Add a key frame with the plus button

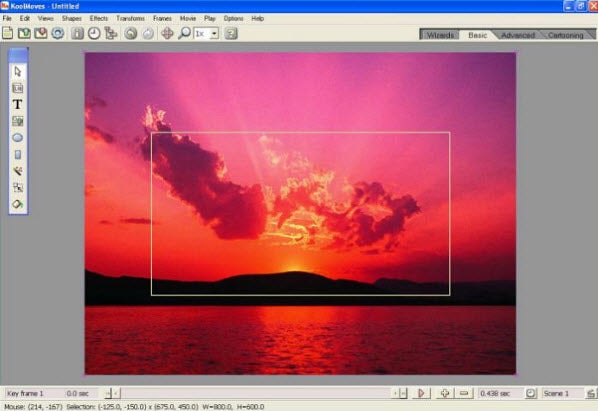tap(445, 393)
